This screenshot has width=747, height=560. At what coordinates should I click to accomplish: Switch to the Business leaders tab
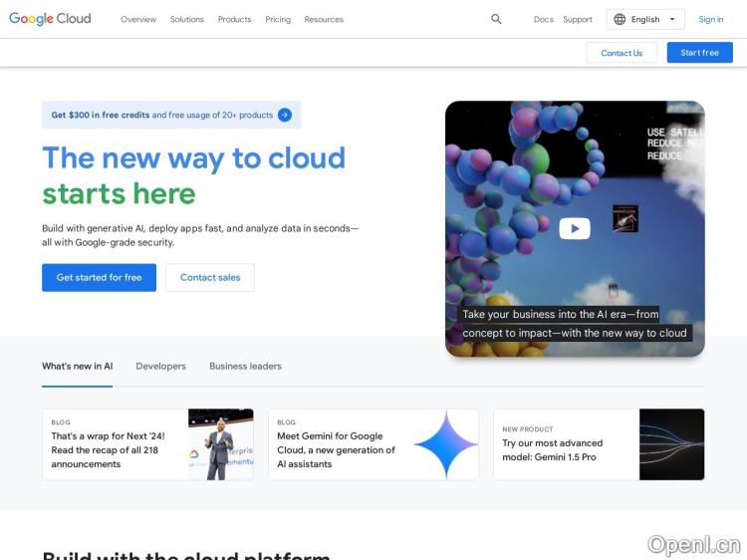pyautogui.click(x=245, y=366)
